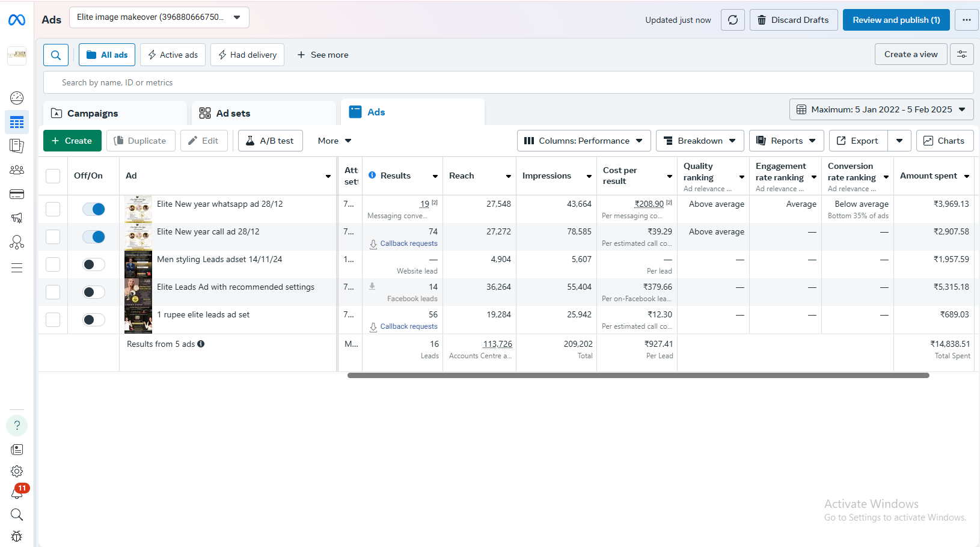This screenshot has width=980, height=547.
Task: Click the green Create button
Action: tap(72, 141)
